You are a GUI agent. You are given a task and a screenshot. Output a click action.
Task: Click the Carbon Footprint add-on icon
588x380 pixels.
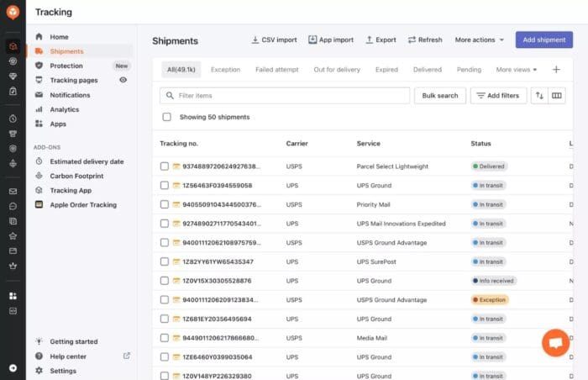tap(39, 176)
